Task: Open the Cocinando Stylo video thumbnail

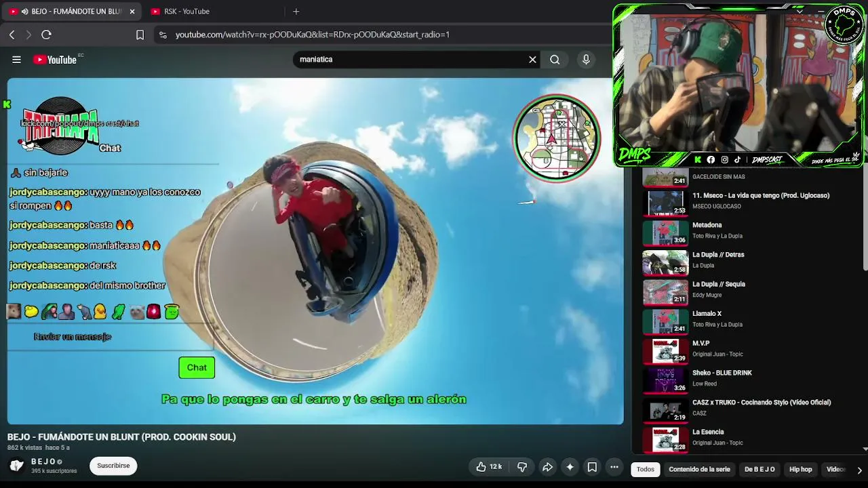Action: [665, 411]
